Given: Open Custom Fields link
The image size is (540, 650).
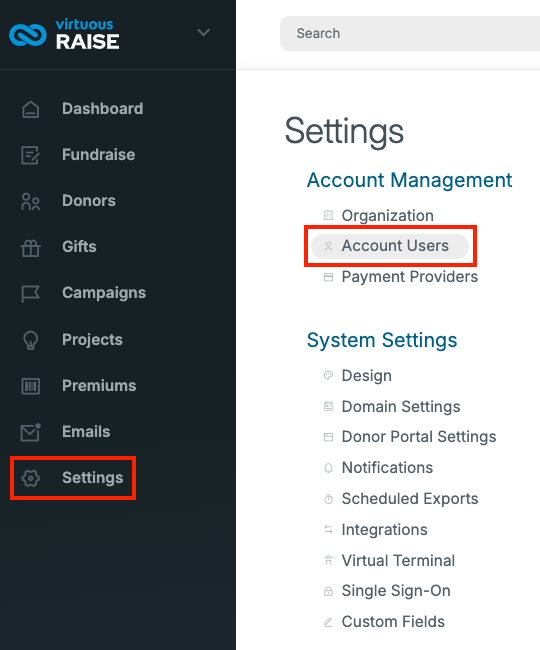Looking at the screenshot, I should (393, 622).
